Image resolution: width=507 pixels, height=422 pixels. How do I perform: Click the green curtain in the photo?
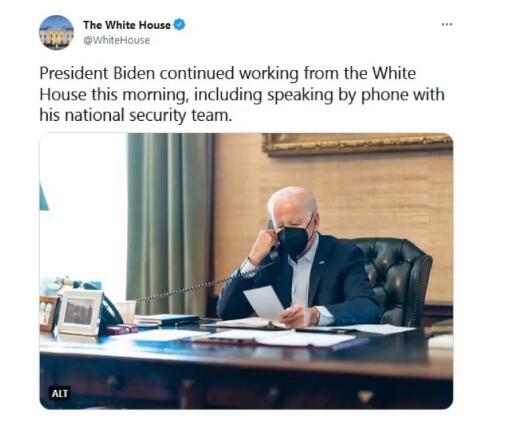(x=170, y=223)
